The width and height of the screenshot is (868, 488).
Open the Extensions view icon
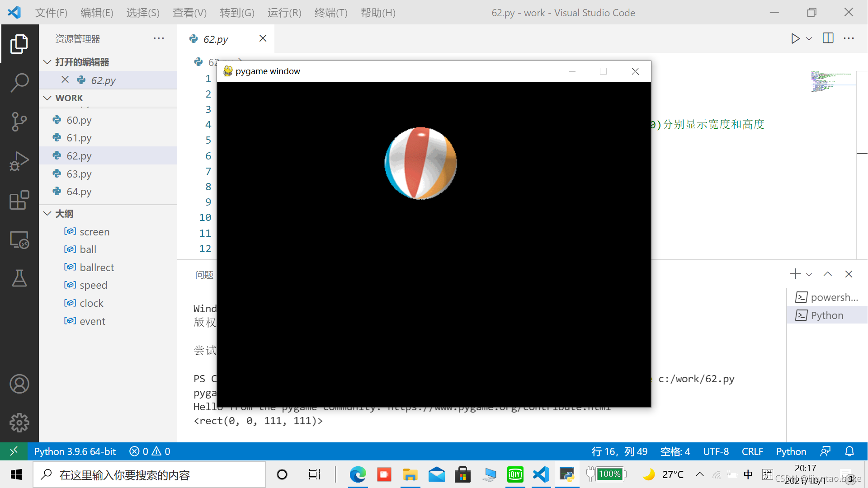click(x=19, y=200)
